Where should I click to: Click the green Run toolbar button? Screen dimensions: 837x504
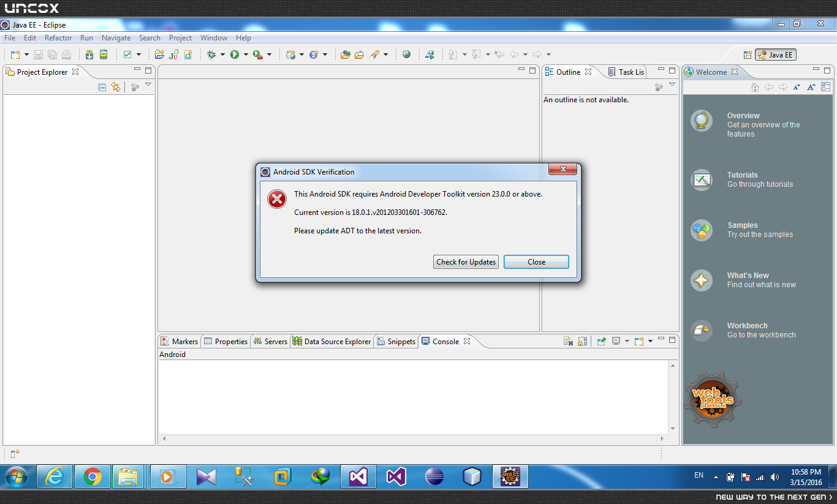[x=235, y=55]
